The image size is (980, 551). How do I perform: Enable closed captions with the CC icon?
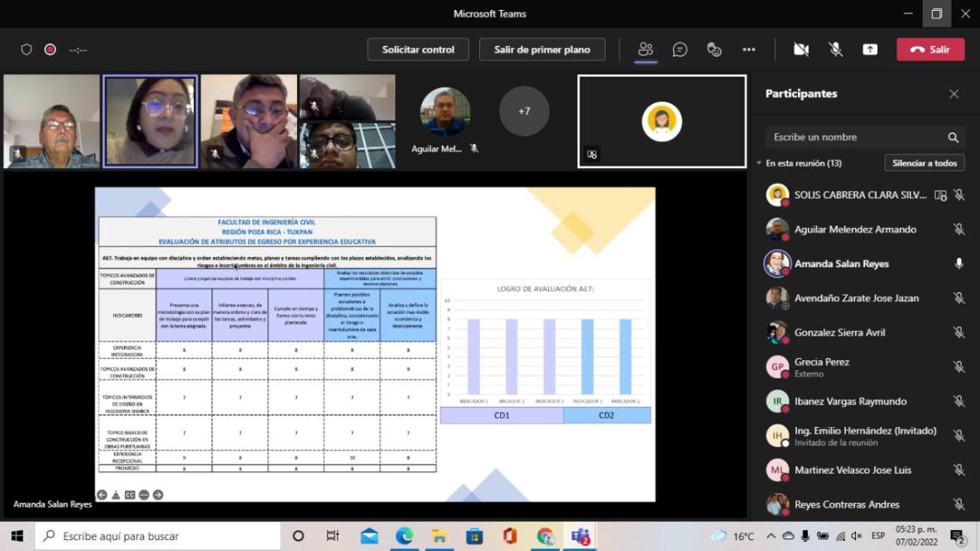click(x=130, y=494)
